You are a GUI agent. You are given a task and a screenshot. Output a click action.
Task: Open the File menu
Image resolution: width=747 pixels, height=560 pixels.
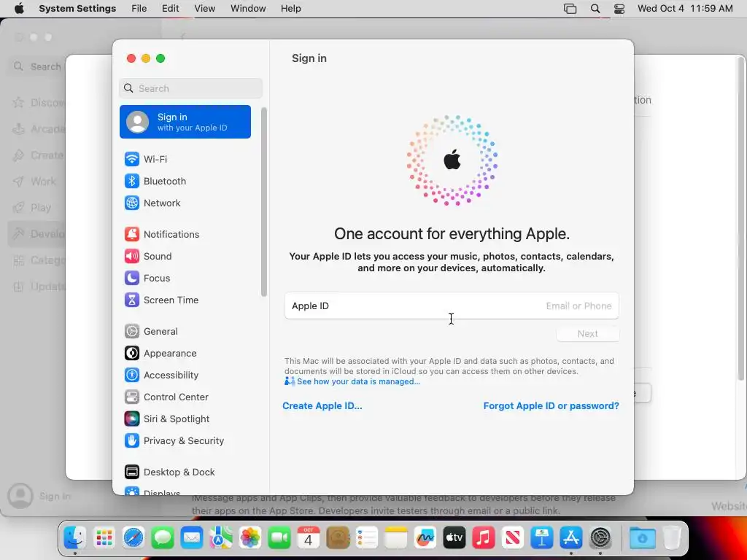pos(139,9)
